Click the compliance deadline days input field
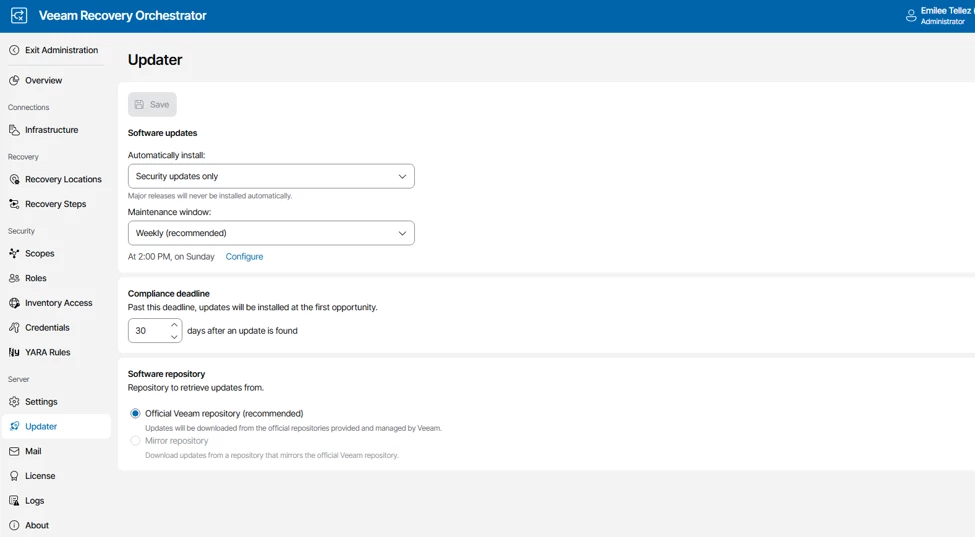This screenshot has height=537, width=975. 149,331
